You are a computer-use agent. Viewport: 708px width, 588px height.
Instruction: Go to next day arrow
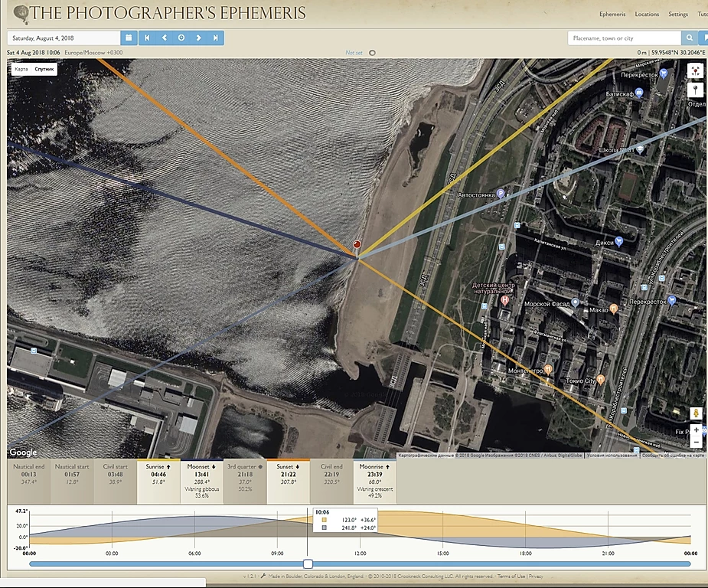[x=198, y=38]
